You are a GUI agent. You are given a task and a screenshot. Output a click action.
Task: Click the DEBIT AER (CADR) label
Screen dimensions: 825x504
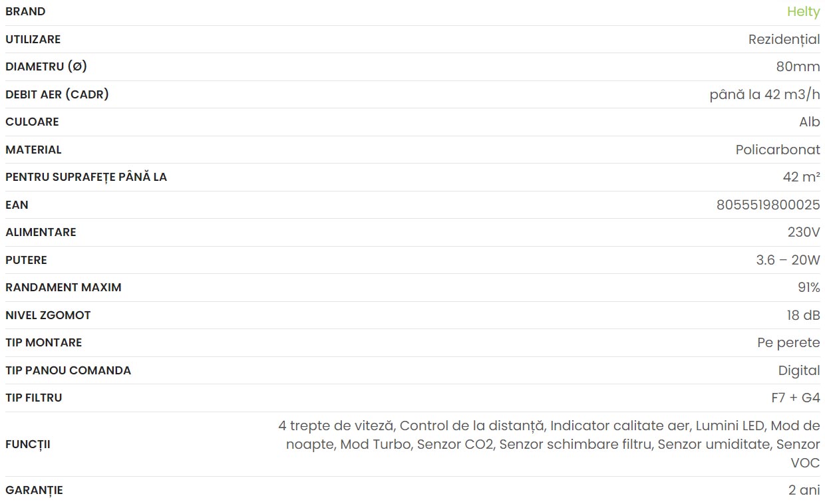coord(57,94)
